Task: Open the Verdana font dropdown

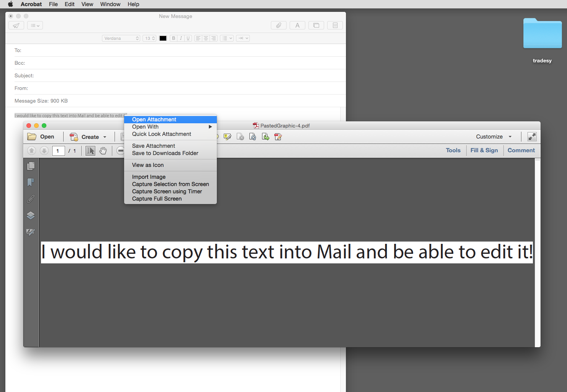Action: 121,38
